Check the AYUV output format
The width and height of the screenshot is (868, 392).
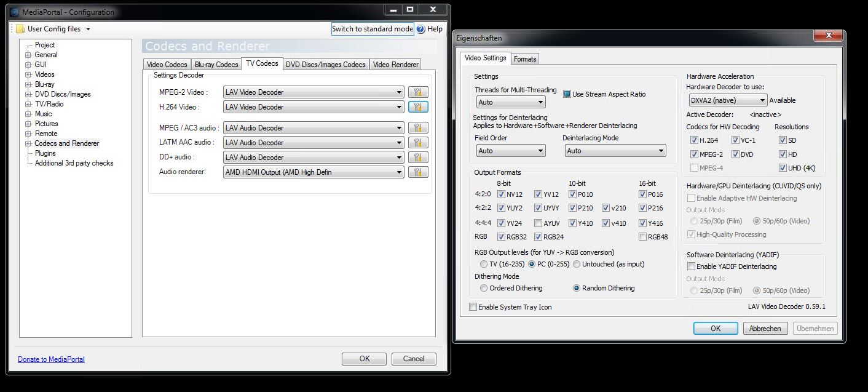tap(539, 223)
